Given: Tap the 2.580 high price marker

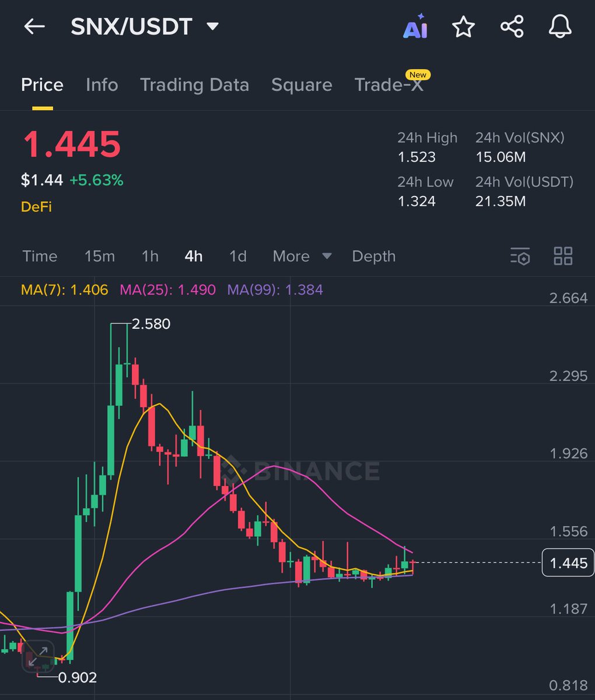Looking at the screenshot, I should pyautogui.click(x=151, y=324).
